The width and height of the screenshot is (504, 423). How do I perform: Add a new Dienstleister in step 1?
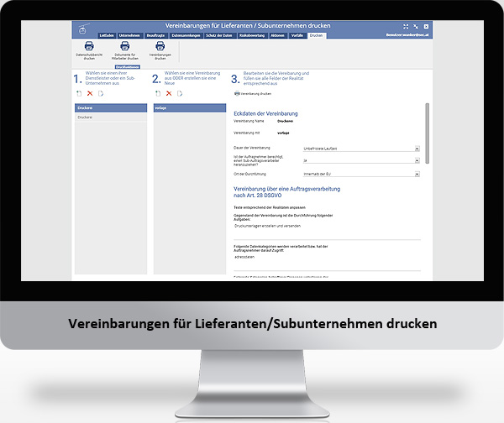click(x=79, y=93)
